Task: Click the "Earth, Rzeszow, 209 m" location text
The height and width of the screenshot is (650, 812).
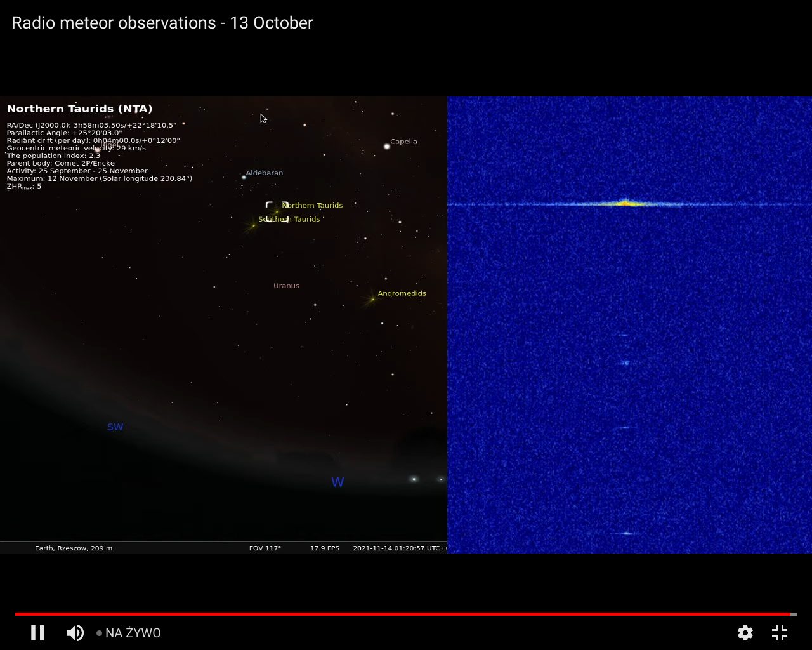Action: (74, 548)
